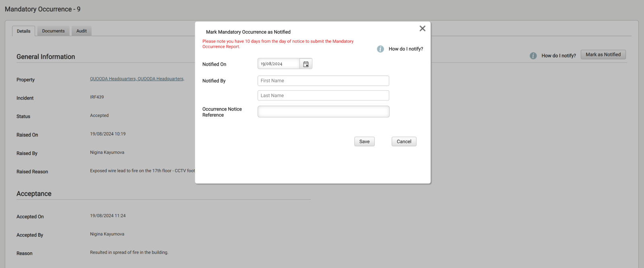644x268 pixels.
Task: Open the QUOODA Headquarters property link
Action: (137, 79)
